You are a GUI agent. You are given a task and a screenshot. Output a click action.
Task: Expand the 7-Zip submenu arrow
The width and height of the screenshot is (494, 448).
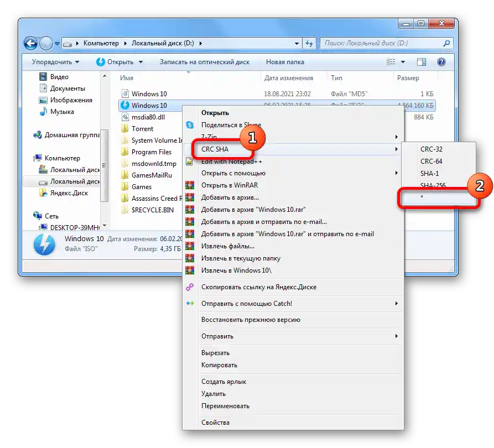click(x=396, y=137)
